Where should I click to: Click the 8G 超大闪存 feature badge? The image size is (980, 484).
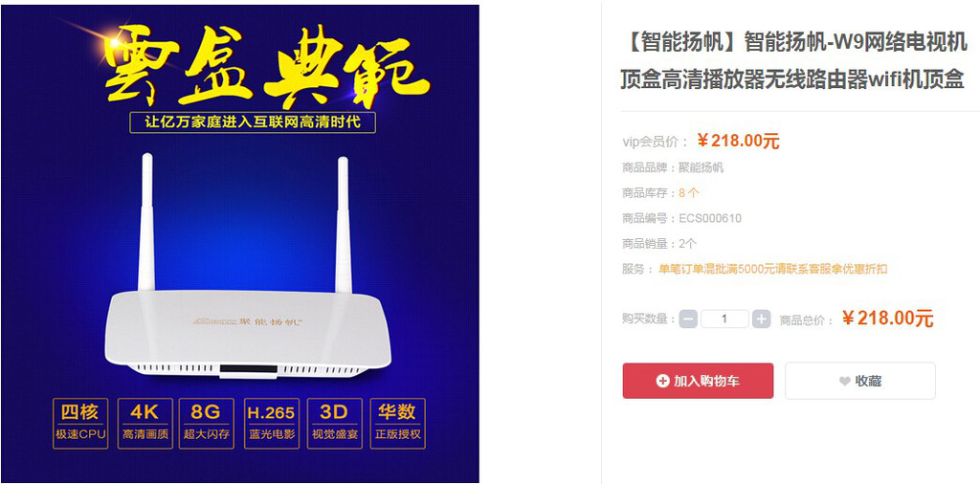tap(207, 424)
